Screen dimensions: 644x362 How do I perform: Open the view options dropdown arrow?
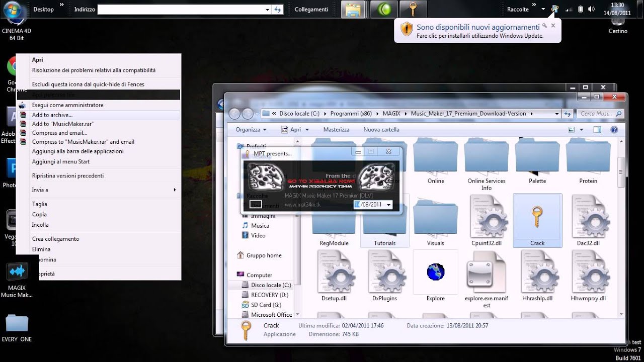click(x=581, y=130)
